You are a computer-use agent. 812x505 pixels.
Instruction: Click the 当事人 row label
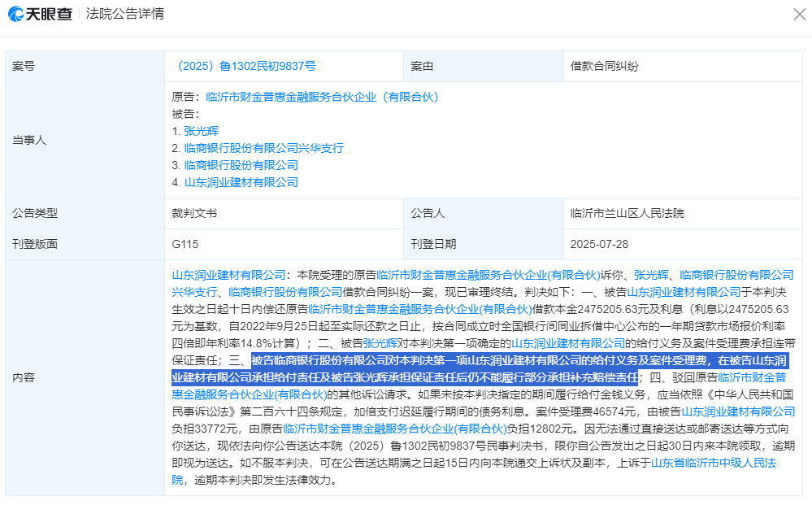(29, 140)
